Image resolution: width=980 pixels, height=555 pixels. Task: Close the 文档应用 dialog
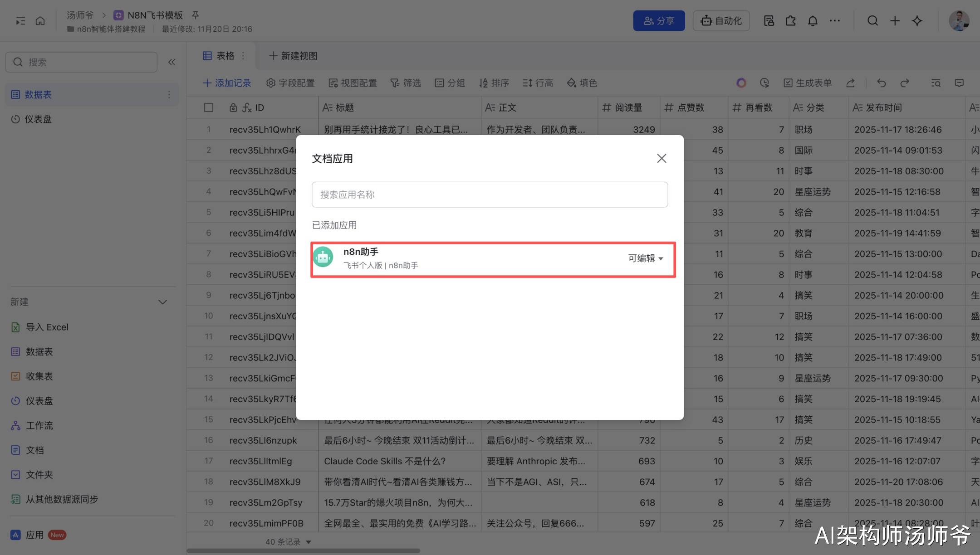click(661, 158)
